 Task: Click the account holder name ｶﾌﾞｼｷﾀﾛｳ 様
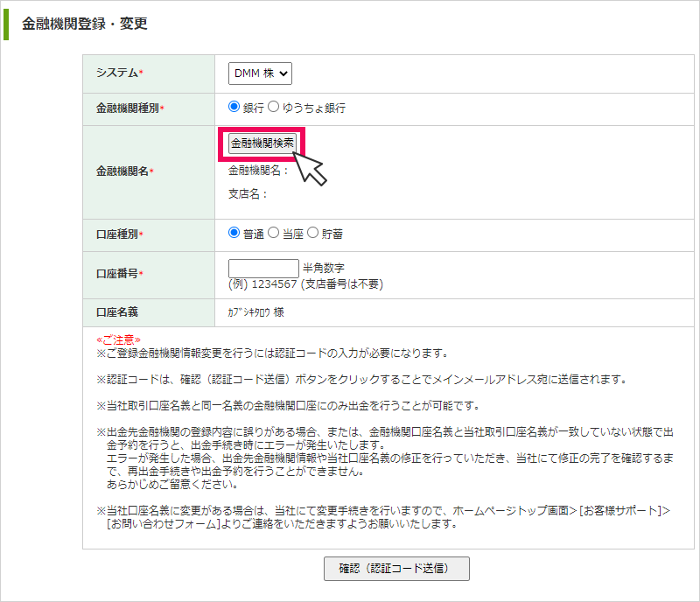[255, 312]
